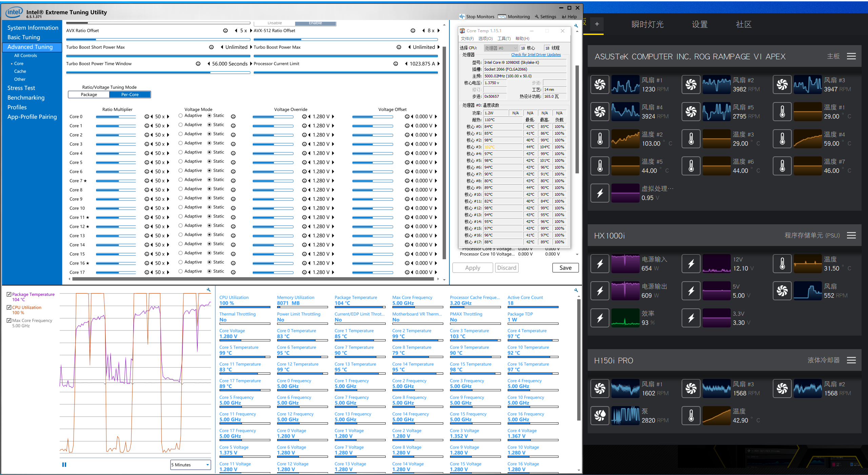The height and width of the screenshot is (475, 868).
Task: Click lightning icon for 效率 93%
Action: pos(600,318)
